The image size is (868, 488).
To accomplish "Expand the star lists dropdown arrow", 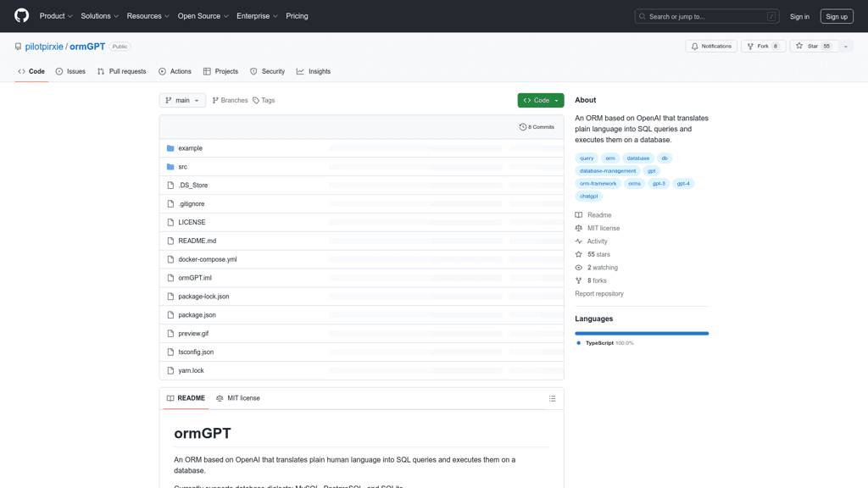I will [846, 47].
